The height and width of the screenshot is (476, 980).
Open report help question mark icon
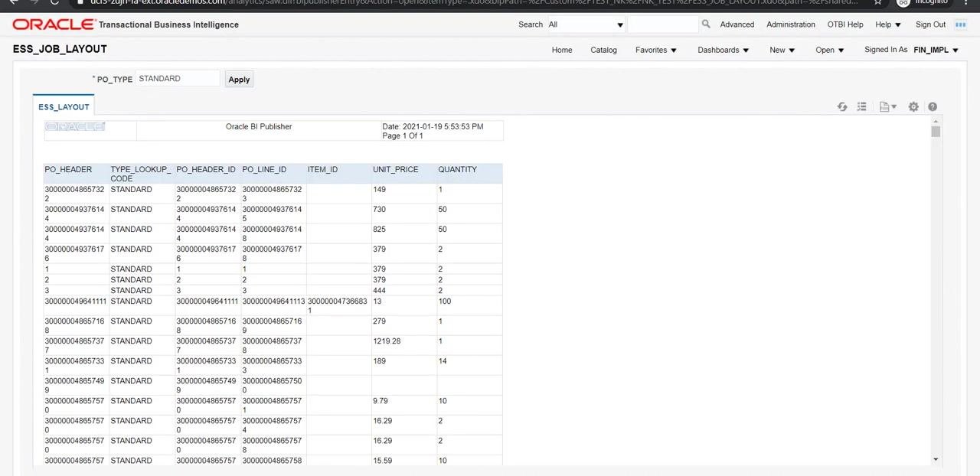point(933,107)
